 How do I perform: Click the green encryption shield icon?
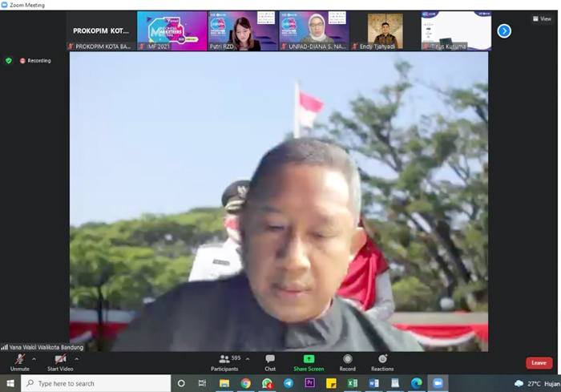9,60
